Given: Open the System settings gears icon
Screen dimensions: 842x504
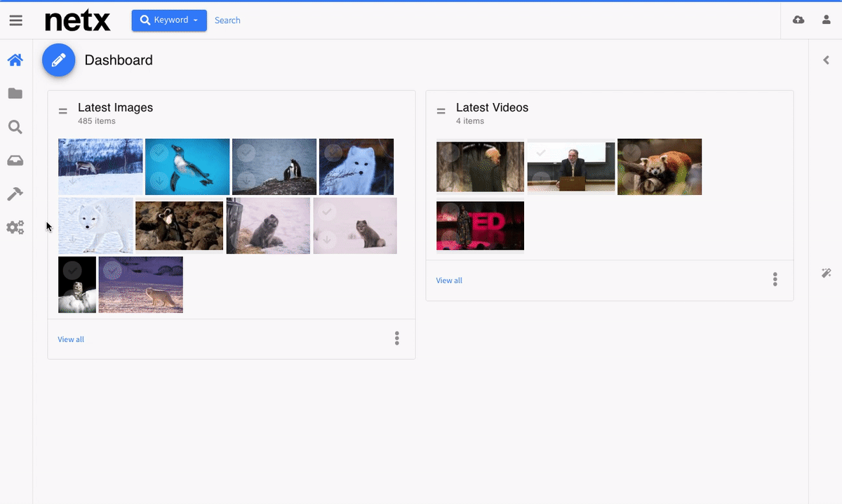Looking at the screenshot, I should [x=15, y=228].
